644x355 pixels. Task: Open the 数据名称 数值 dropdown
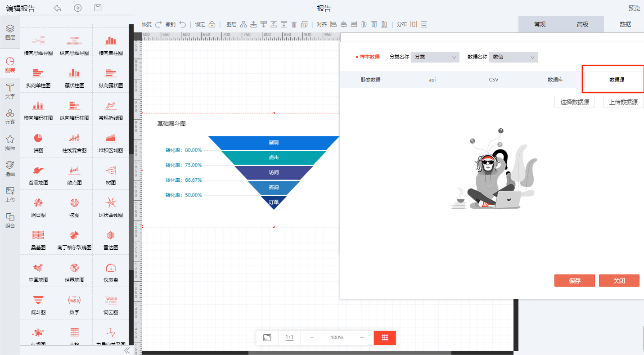pyautogui.click(x=513, y=57)
